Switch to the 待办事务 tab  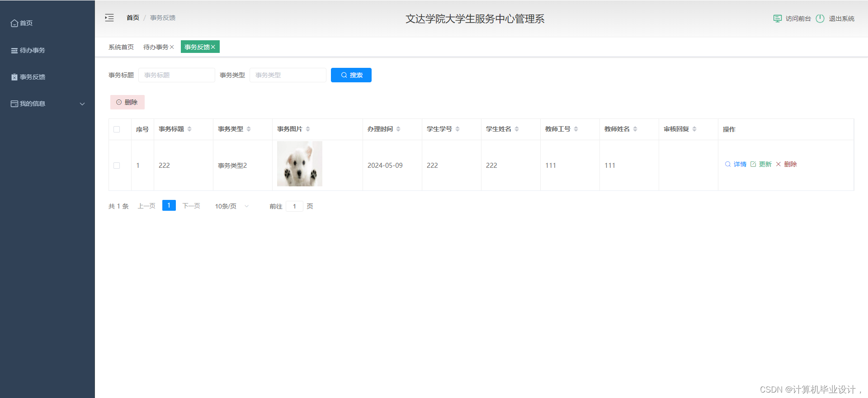tap(156, 47)
